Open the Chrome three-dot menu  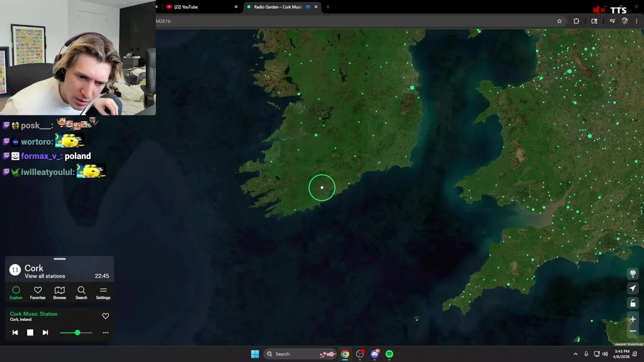point(636,21)
